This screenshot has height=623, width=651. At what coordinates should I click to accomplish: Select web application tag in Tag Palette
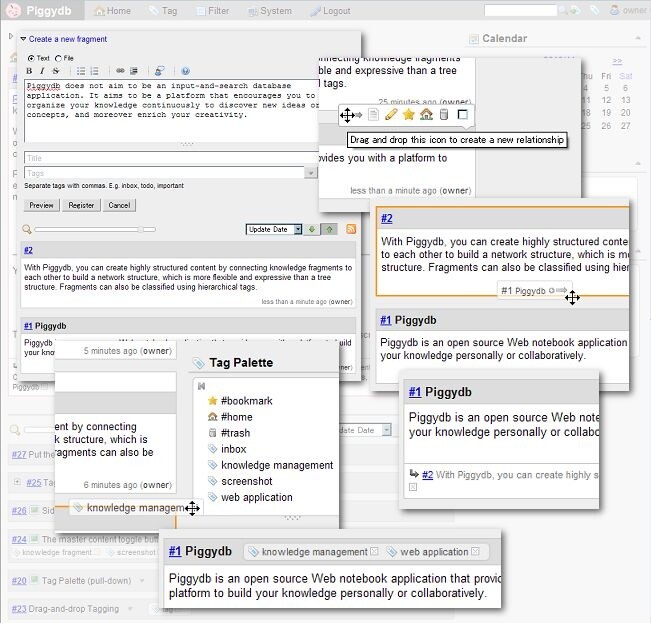pyautogui.click(x=257, y=497)
